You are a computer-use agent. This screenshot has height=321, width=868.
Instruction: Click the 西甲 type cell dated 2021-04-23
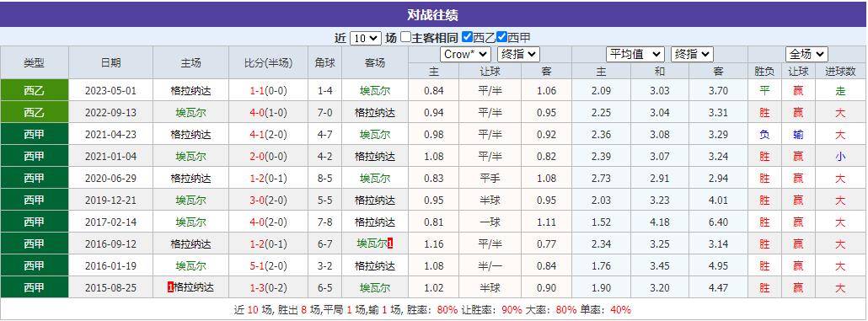[35, 135]
